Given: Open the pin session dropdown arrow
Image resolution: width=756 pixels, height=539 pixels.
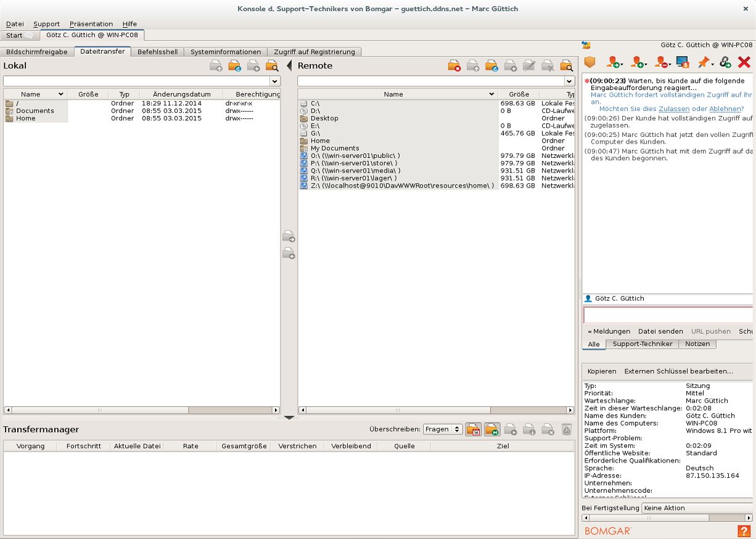Looking at the screenshot, I should pyautogui.click(x=712, y=64).
